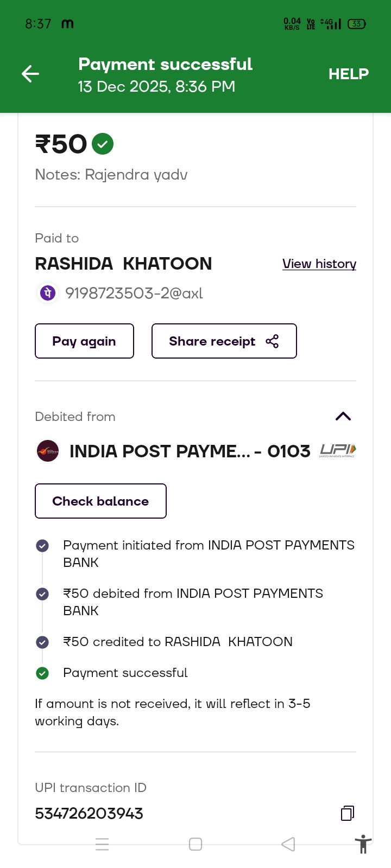
Task: Tap the RASHIDA KHATOON payee name
Action: (123, 264)
